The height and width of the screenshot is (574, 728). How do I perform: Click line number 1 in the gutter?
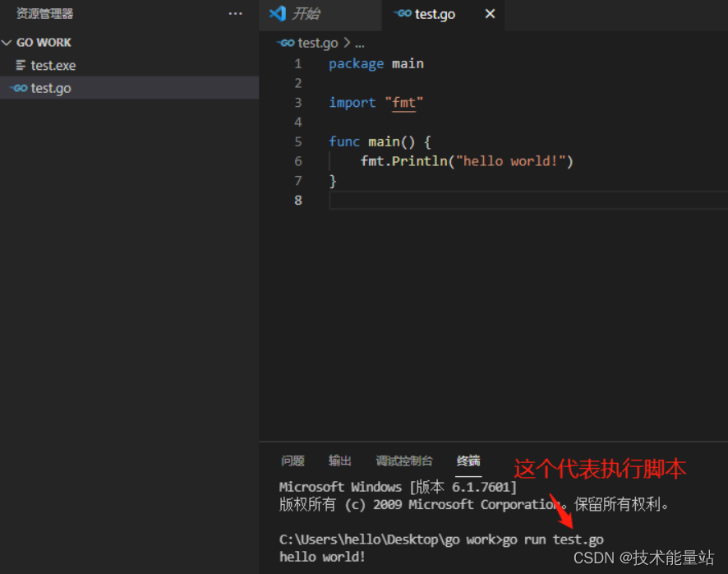(x=298, y=63)
